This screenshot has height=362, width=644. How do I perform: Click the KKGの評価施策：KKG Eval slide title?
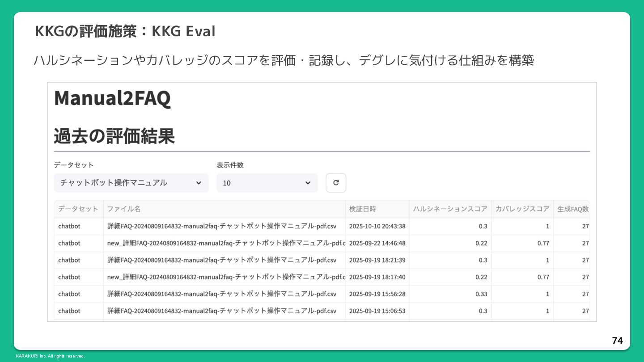tap(125, 31)
